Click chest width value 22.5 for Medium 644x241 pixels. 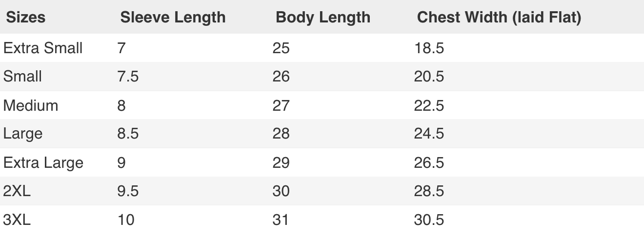(429, 105)
